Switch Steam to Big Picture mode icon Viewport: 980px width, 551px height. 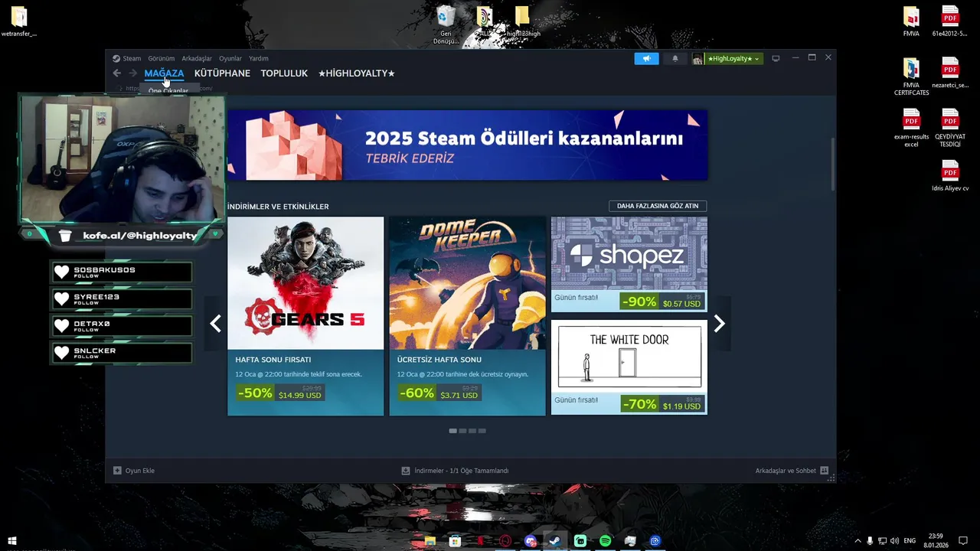776,58
